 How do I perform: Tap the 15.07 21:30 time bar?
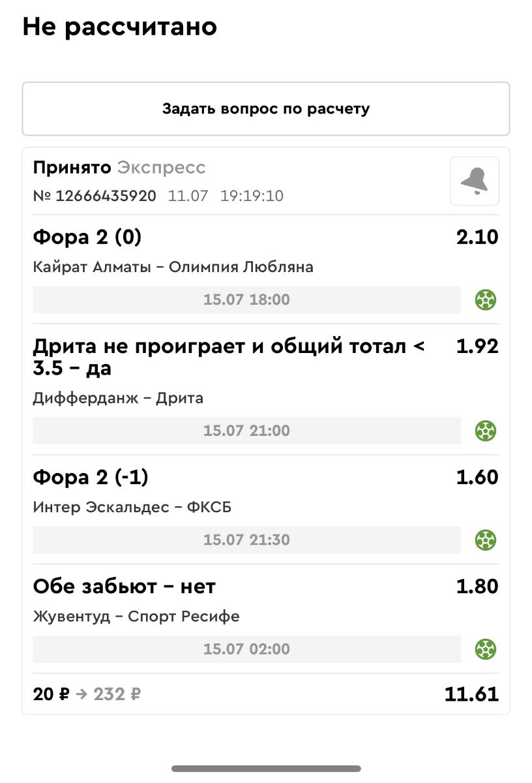pos(246,540)
